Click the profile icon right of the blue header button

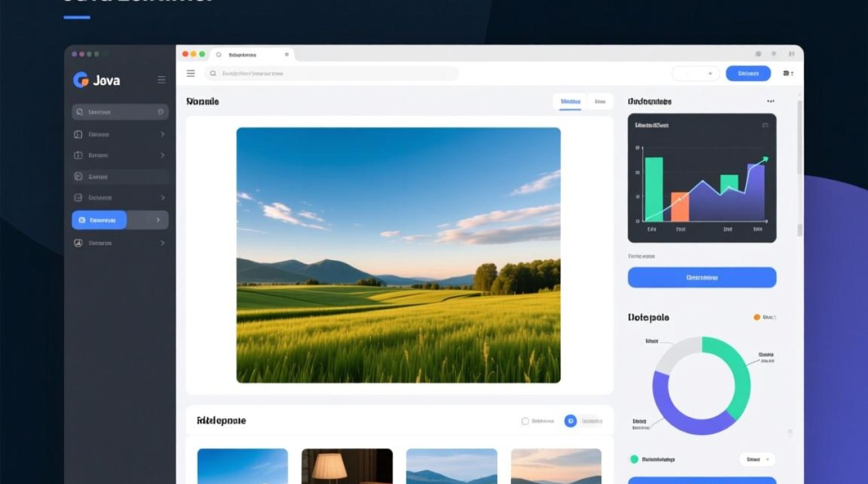787,74
